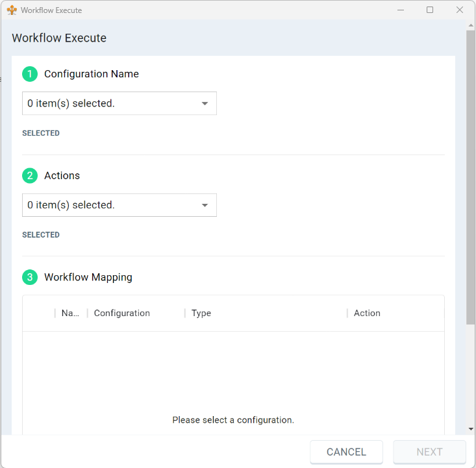Select the Configuration column header
This screenshot has height=468, width=476.
[122, 314]
